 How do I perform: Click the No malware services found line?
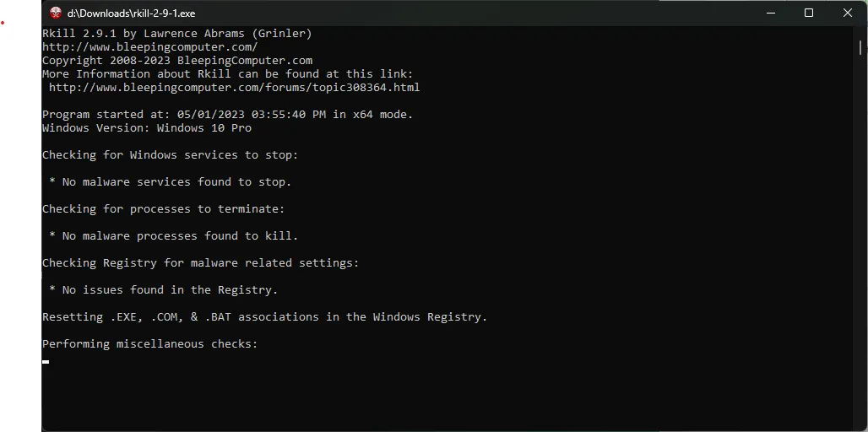pyautogui.click(x=171, y=182)
